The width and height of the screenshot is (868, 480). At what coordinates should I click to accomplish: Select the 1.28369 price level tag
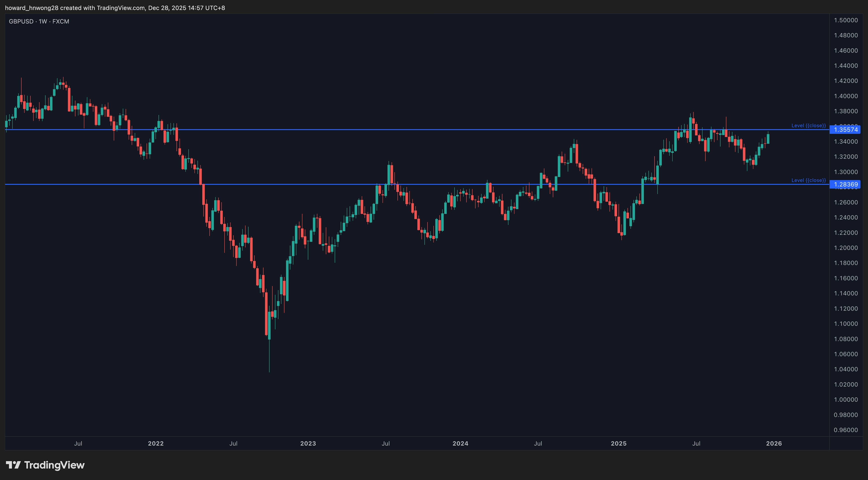click(x=845, y=185)
